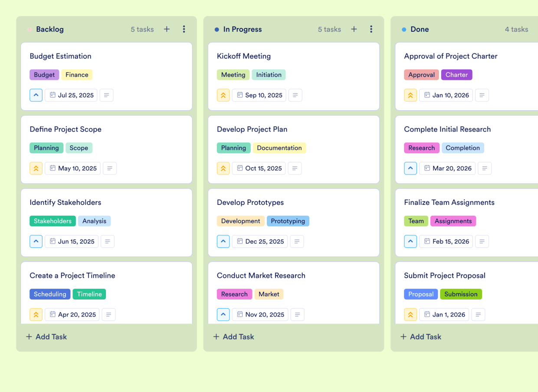Toggle the priority chevron on Identify Stakeholders
This screenshot has height=392, width=538.
click(x=36, y=241)
